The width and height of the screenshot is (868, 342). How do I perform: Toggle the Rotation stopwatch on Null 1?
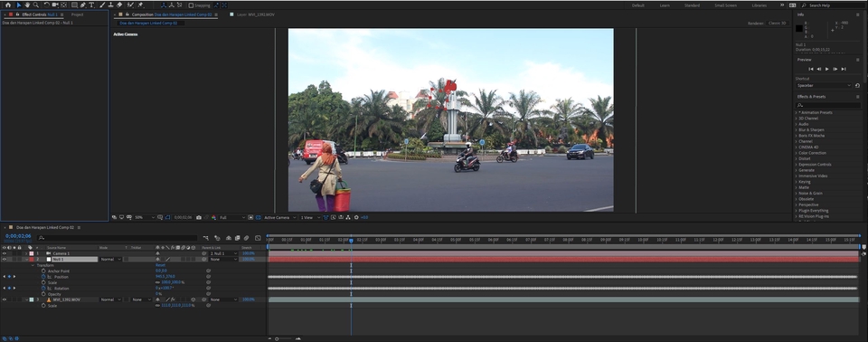click(43, 289)
